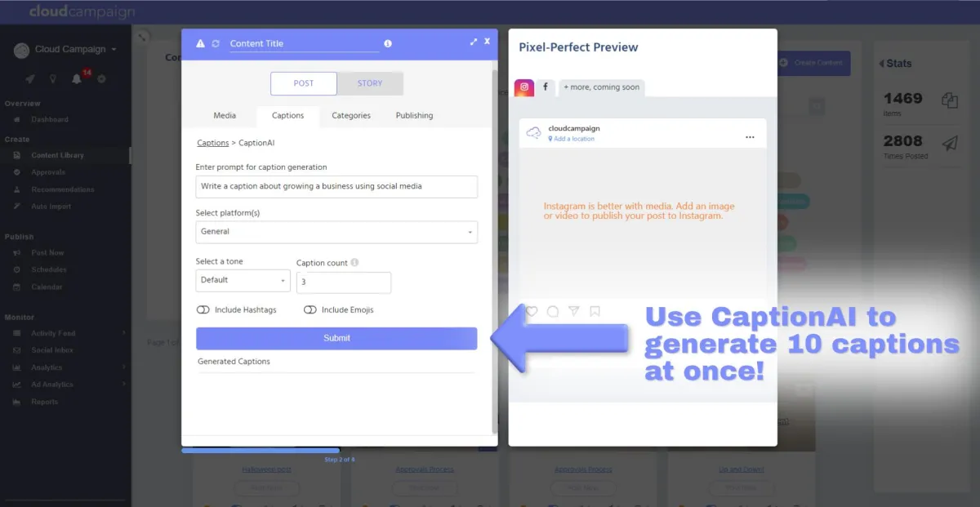The image size is (980, 507).
Task: Click the Times Posted send icon in Stats
Action: click(949, 144)
